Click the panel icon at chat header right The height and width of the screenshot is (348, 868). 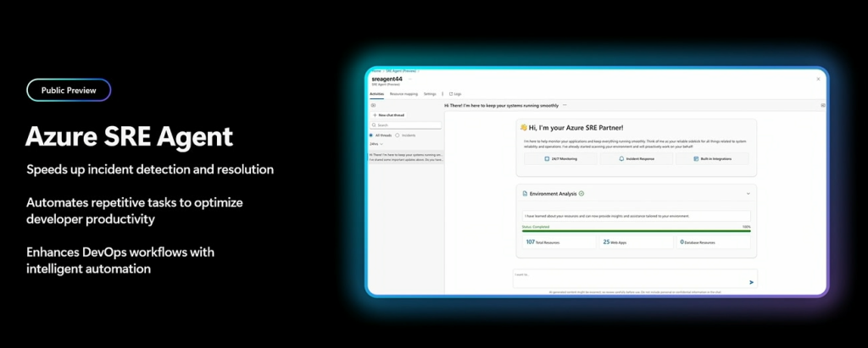(822, 105)
